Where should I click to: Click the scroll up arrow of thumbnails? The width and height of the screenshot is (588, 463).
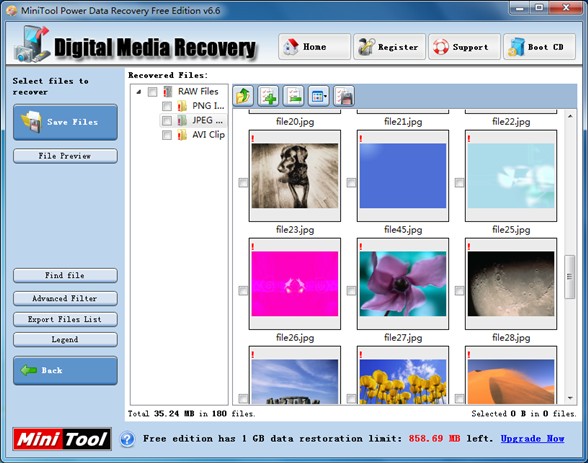pos(570,116)
